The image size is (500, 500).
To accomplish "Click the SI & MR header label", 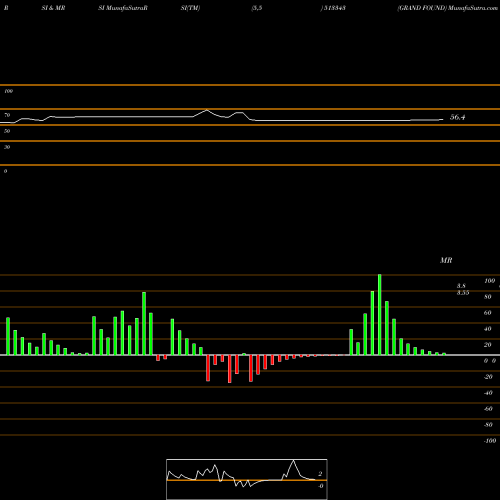I will (53, 8).
